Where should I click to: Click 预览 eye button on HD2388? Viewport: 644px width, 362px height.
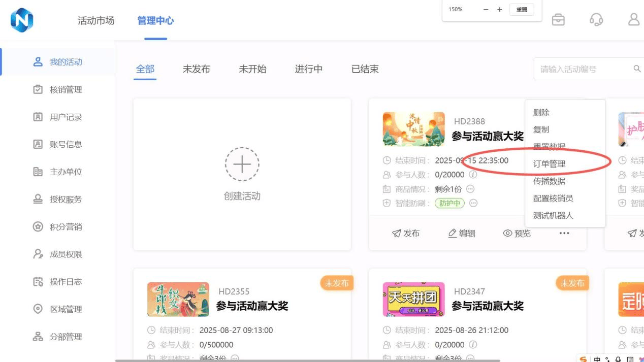click(517, 233)
